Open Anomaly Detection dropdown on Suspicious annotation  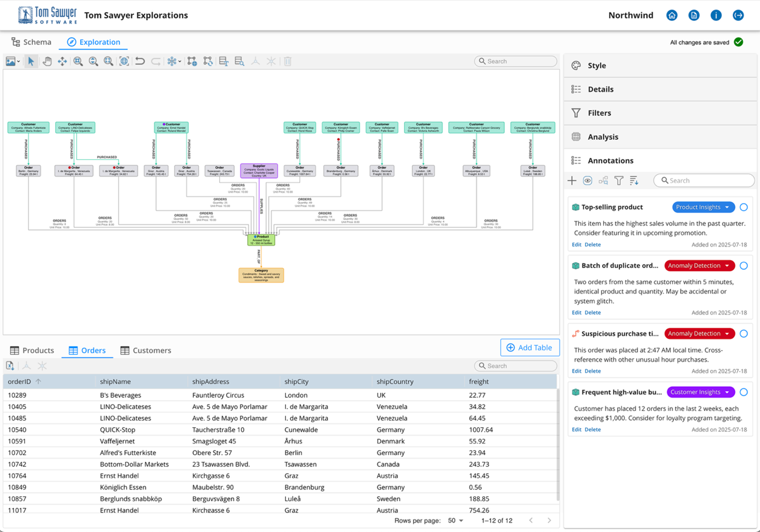[x=699, y=334]
